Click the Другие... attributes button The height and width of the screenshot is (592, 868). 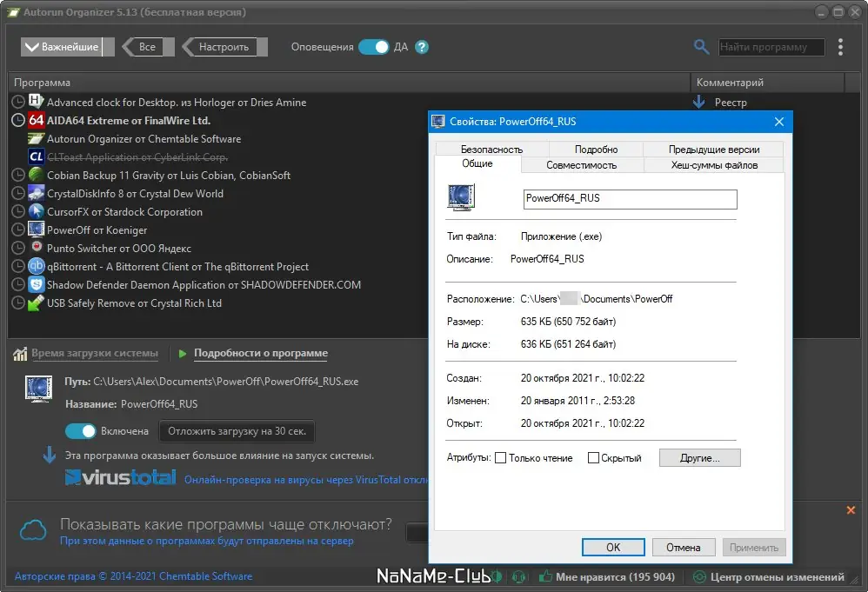pos(700,457)
